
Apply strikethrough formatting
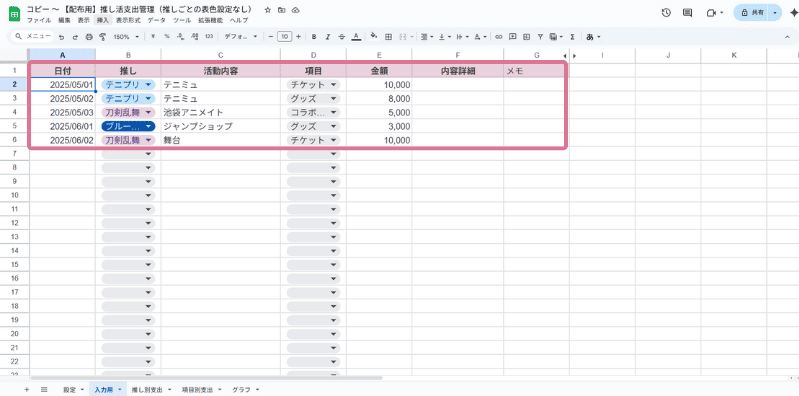[341, 37]
